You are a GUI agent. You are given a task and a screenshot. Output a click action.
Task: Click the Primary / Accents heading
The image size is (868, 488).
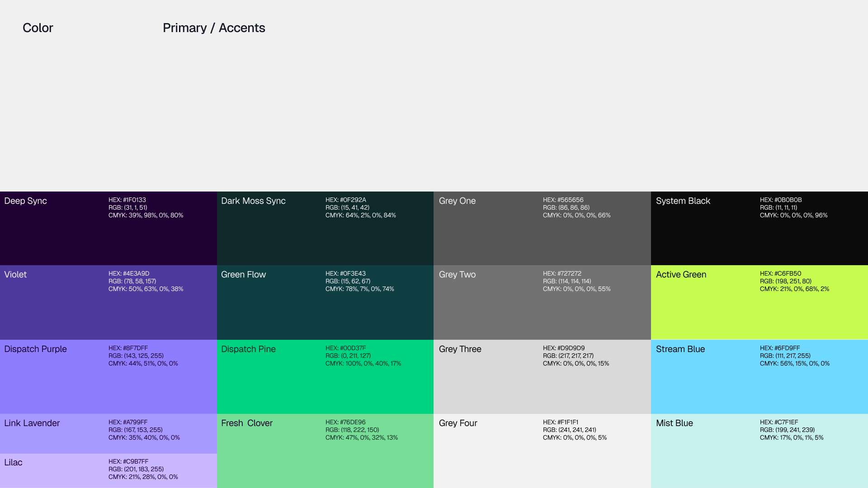214,28
